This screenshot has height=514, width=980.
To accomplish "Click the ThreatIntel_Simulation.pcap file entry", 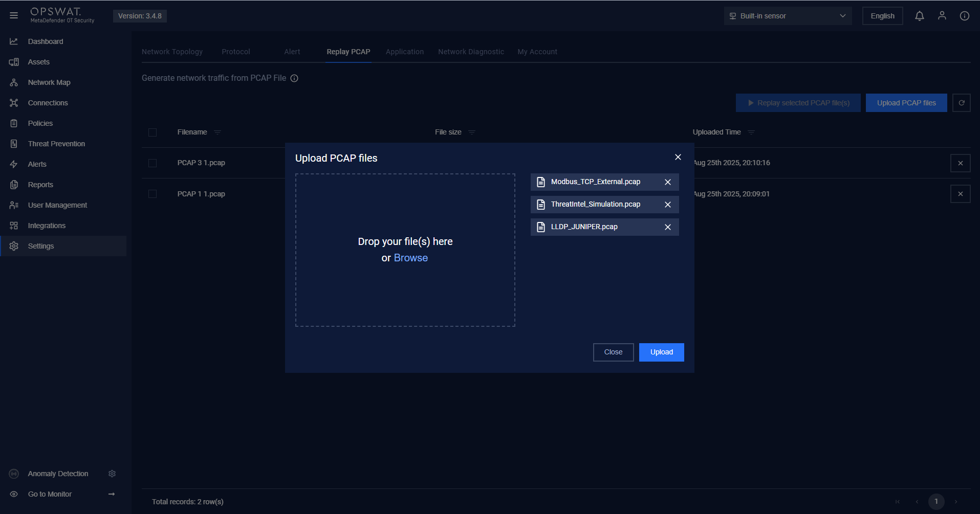I will 605,205.
